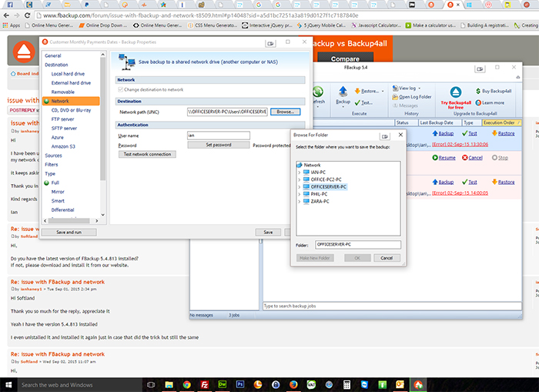539x392 pixels.
Task: Expand the OFFICESERVER-PC network node
Action: [x=299, y=187]
